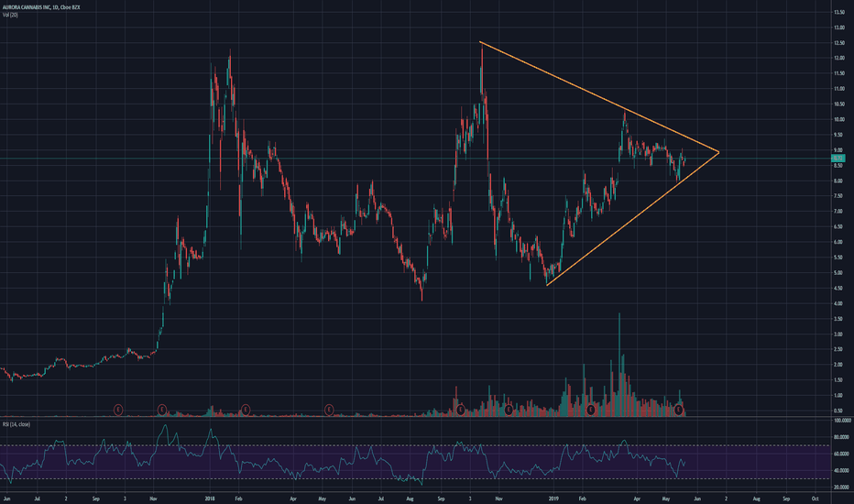The height and width of the screenshot is (504, 854).
Task: Click the 40.0000 RSI axis label
Action: click(x=842, y=470)
